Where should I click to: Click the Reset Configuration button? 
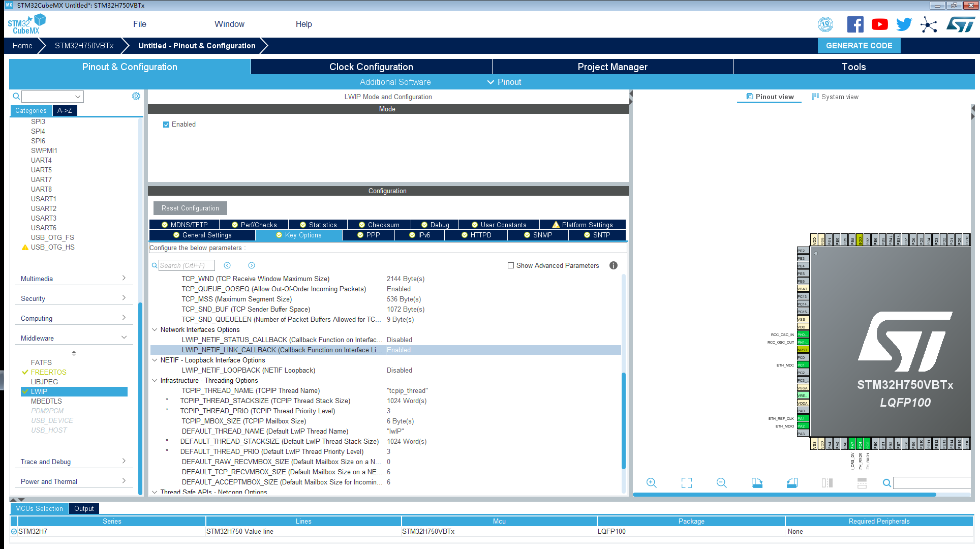[190, 208]
